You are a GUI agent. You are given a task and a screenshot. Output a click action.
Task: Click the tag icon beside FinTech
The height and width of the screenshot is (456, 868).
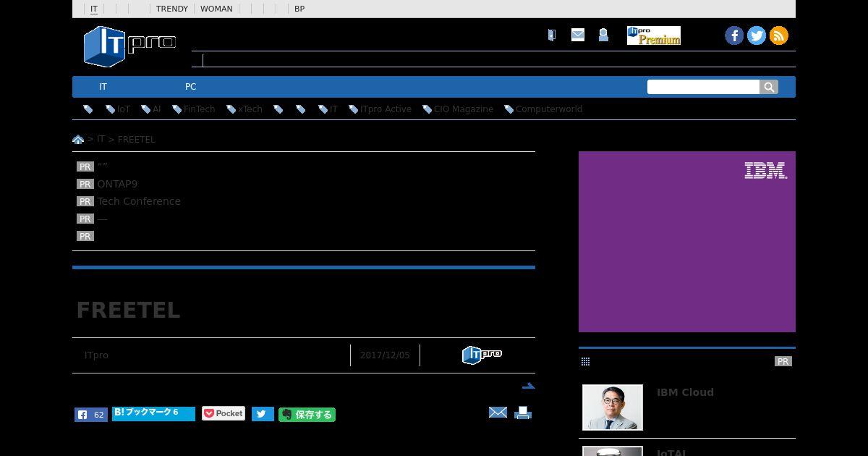tap(176, 109)
